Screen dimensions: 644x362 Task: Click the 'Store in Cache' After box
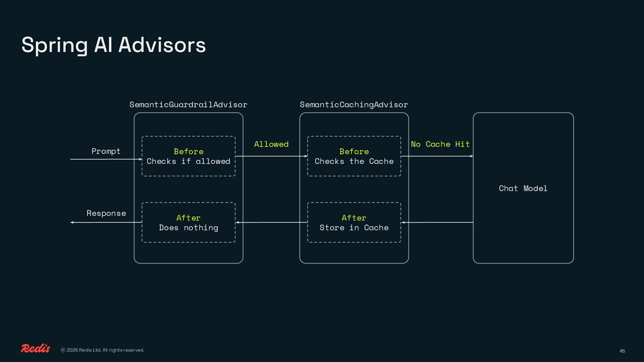point(354,223)
